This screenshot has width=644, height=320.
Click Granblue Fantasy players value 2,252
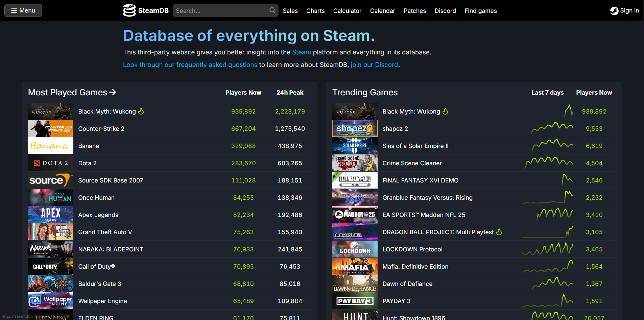click(594, 198)
